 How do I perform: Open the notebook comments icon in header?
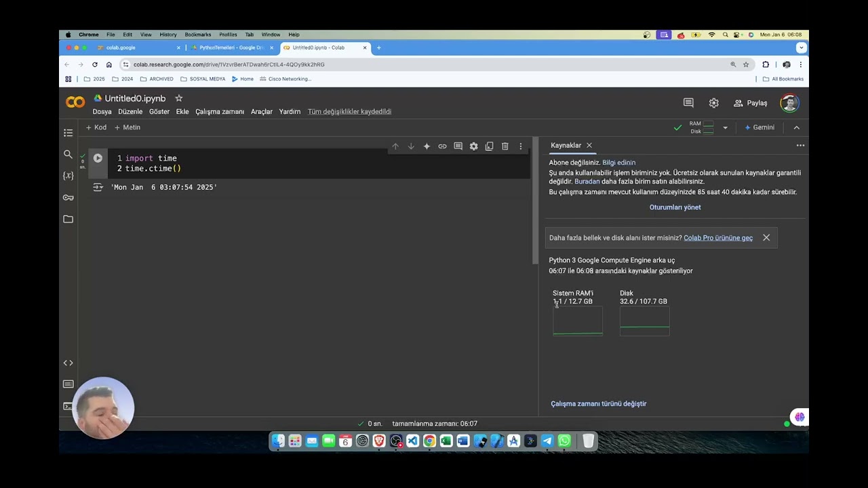688,103
